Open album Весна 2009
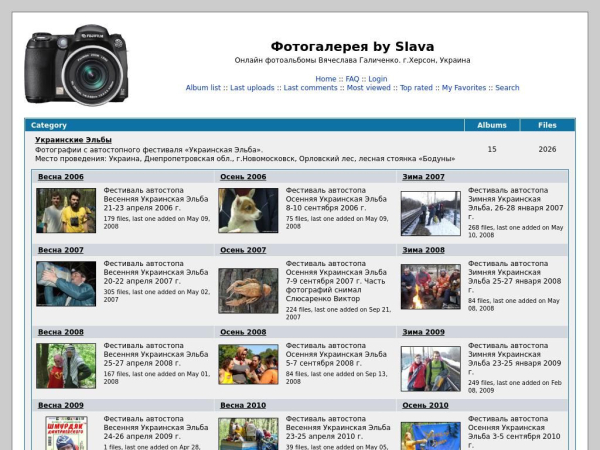 60,405
